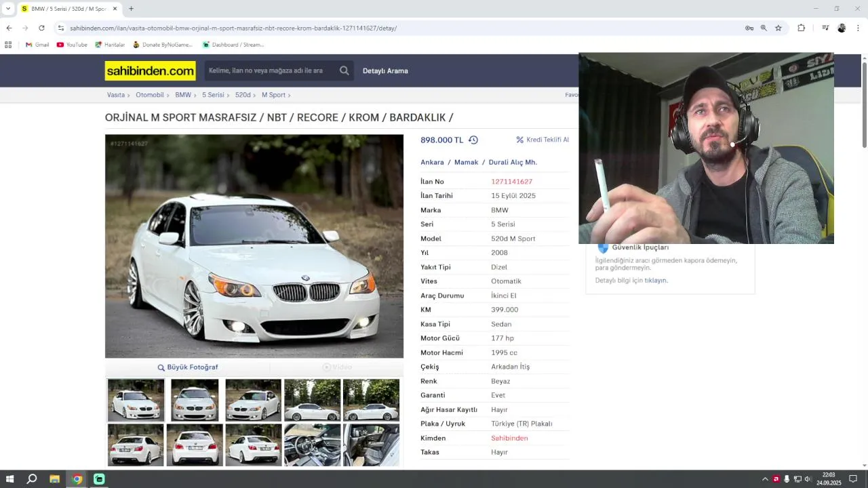
Task: Click the search magnifier icon
Action: tap(344, 70)
